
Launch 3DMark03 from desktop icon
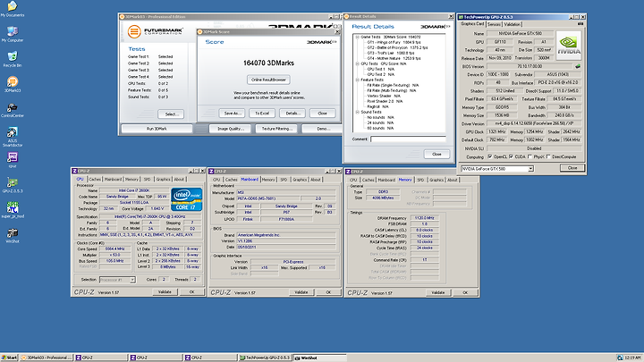pyautogui.click(x=13, y=84)
